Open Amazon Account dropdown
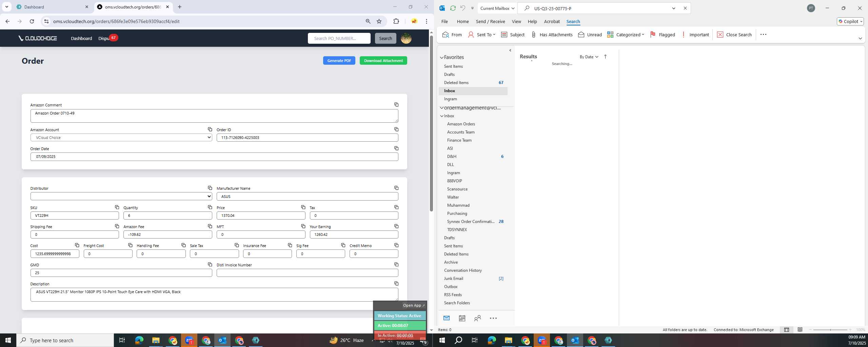This screenshot has height=347, width=868. 121,138
